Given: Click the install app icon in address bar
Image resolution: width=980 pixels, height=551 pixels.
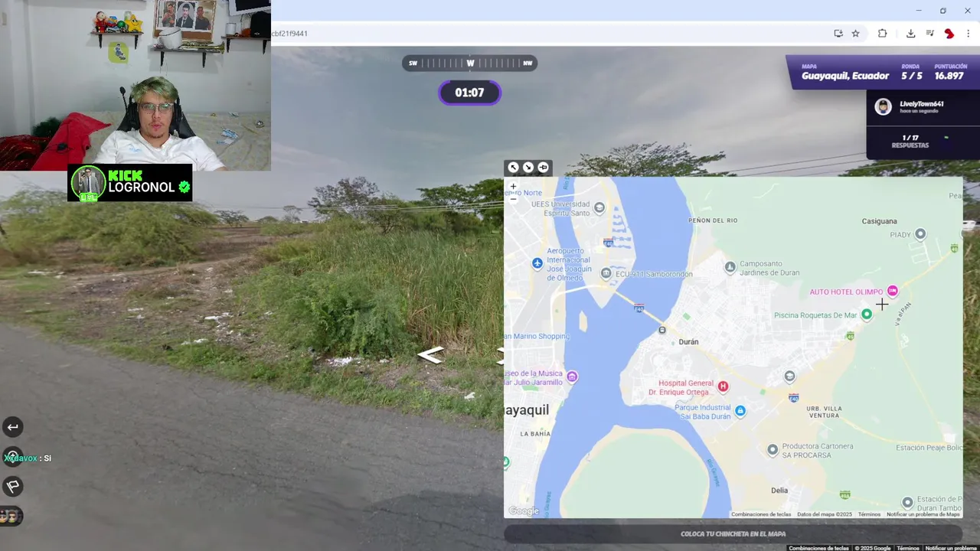Looking at the screenshot, I should point(838,34).
